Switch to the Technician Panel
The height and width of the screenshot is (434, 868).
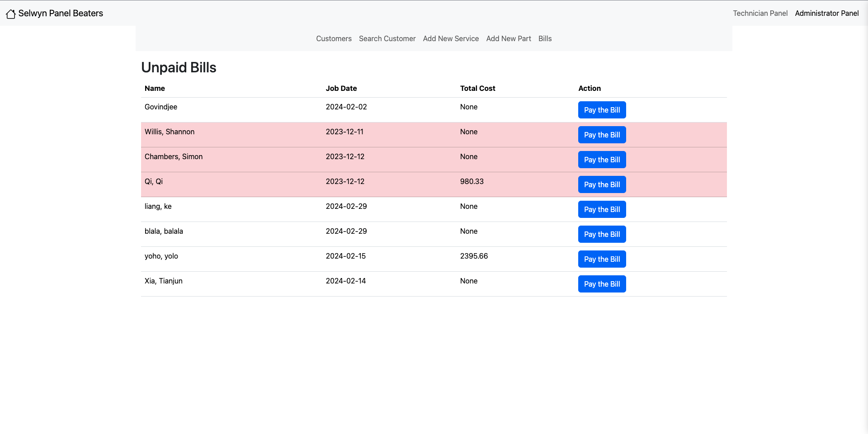[x=760, y=14]
